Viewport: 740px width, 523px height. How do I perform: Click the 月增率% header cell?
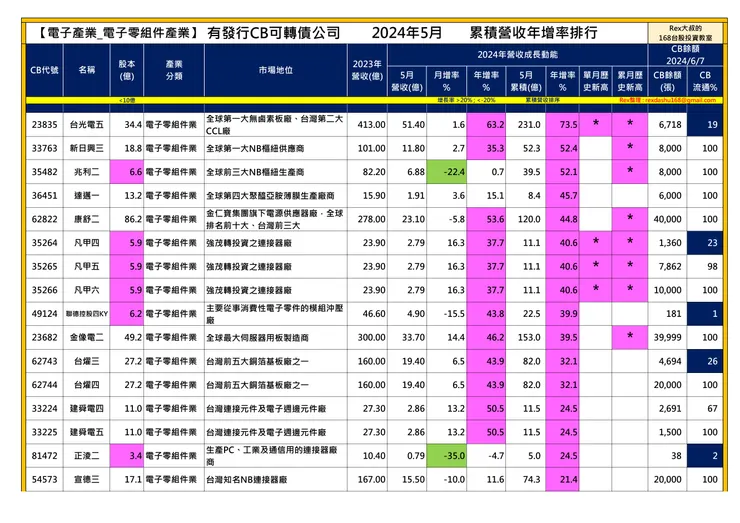[x=446, y=81]
